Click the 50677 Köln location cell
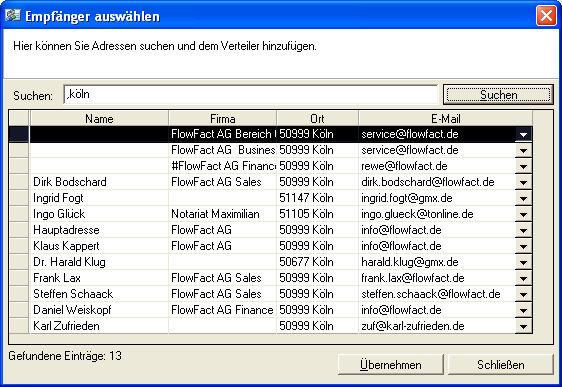 pos(317,262)
